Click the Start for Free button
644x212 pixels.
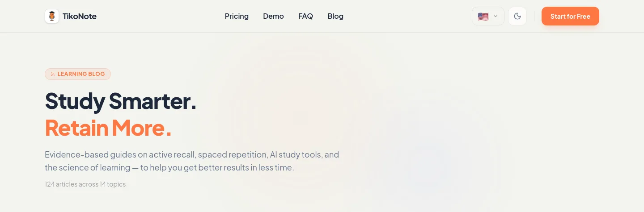coord(570,17)
